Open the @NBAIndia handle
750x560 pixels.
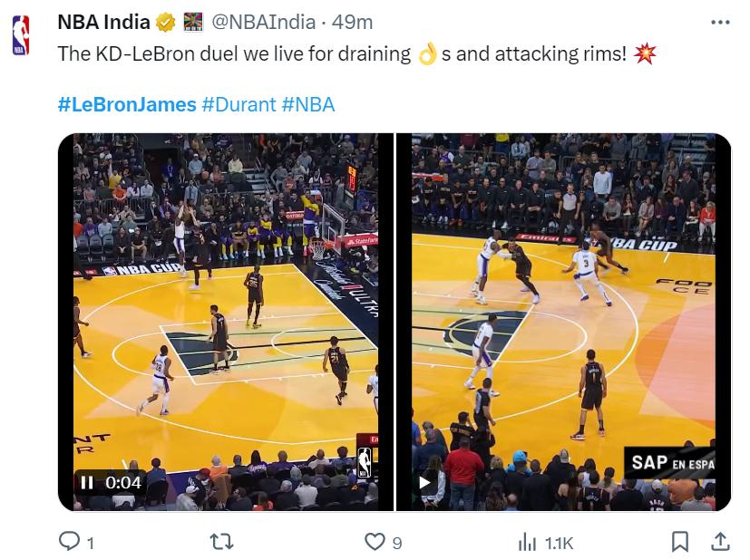264,23
